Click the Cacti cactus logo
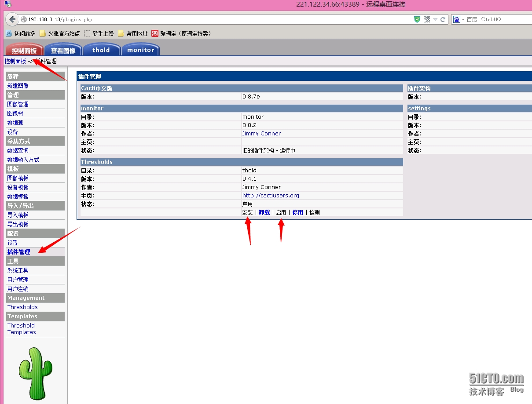Viewport: 532px width, 404px height. tap(35, 374)
